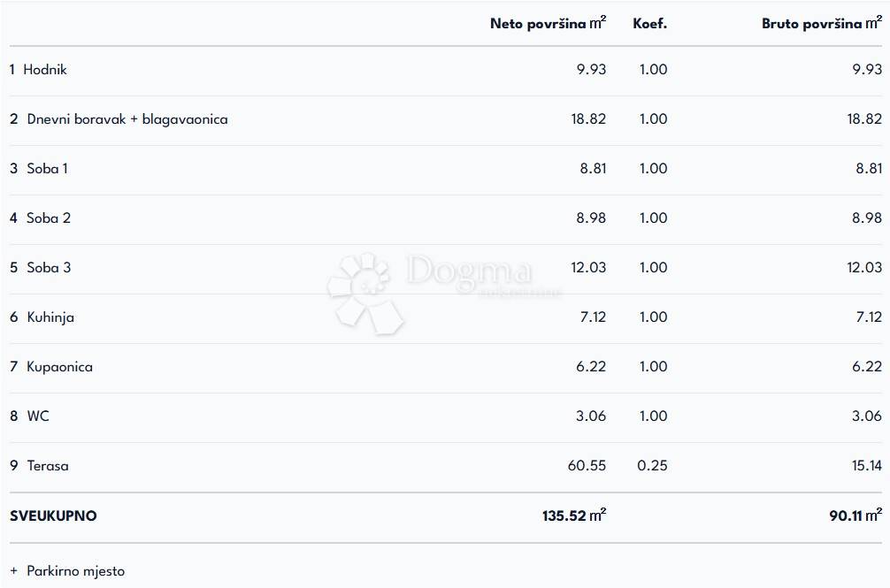
Task: Select the Hodnik row label
Action: tap(45, 70)
